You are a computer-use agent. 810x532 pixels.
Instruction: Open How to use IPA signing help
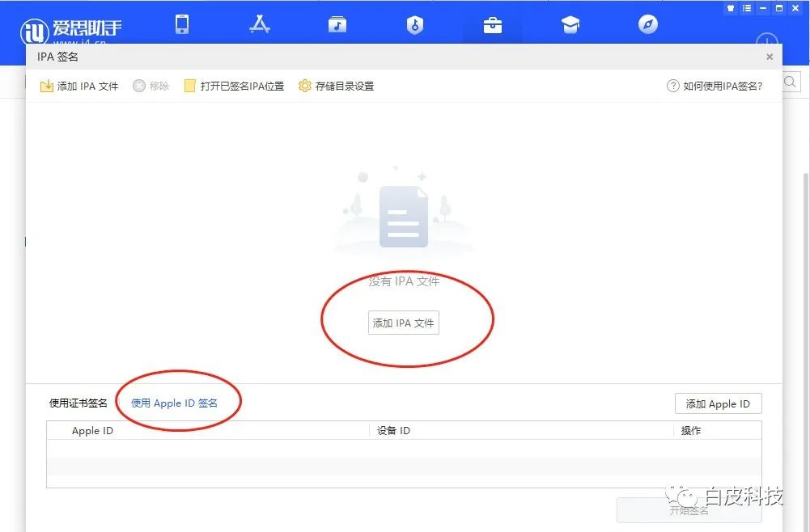715,87
